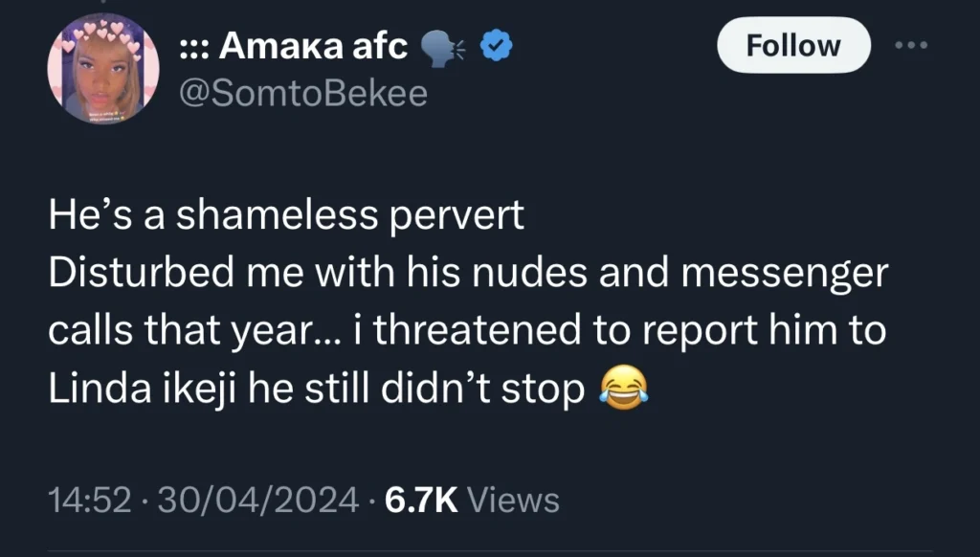Open @SomtoBekee's profile via handle
Screen dimensions: 980x557
[x=304, y=92]
